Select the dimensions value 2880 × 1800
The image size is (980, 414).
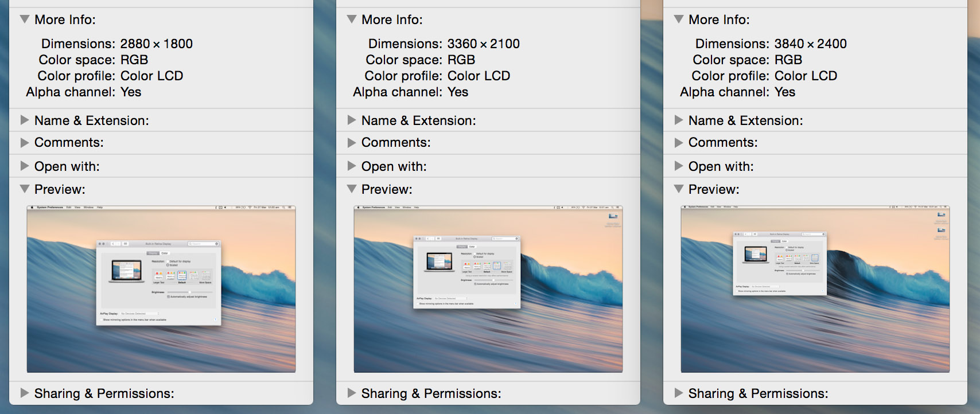coord(157,44)
